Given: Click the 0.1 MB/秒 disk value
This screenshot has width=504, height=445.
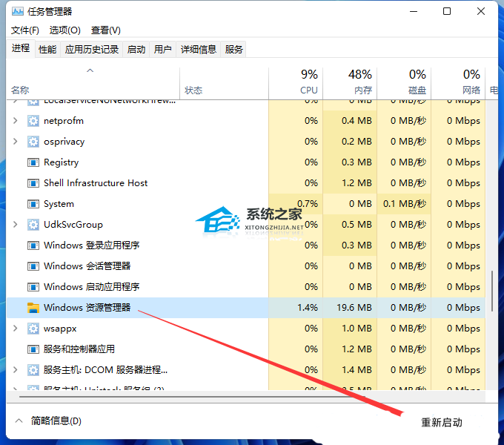Looking at the screenshot, I should click(405, 204).
